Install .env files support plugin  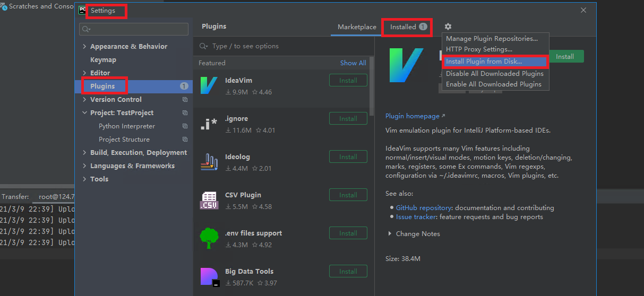348,233
